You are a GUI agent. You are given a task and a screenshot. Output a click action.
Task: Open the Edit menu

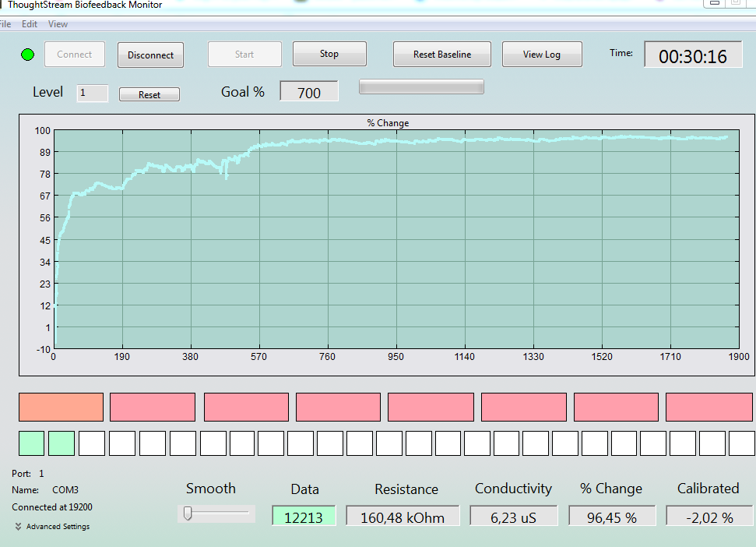pyautogui.click(x=30, y=24)
